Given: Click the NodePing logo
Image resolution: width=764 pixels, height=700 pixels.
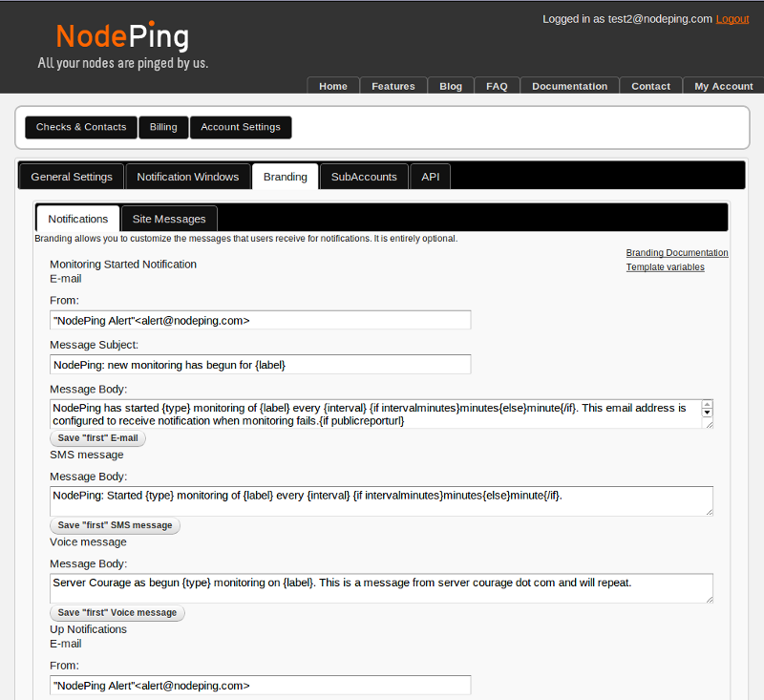Looking at the screenshot, I should [122, 37].
